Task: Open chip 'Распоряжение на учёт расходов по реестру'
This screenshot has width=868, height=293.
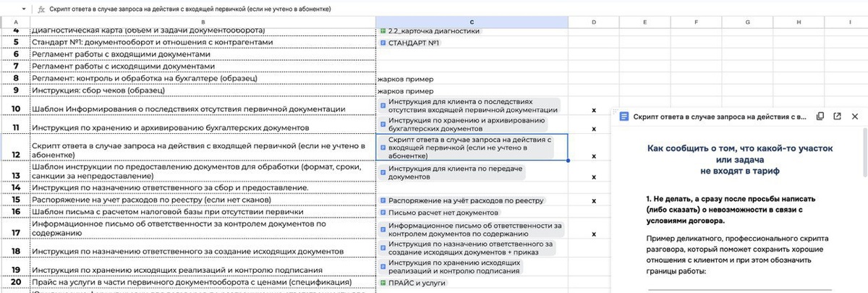Action: point(461,200)
